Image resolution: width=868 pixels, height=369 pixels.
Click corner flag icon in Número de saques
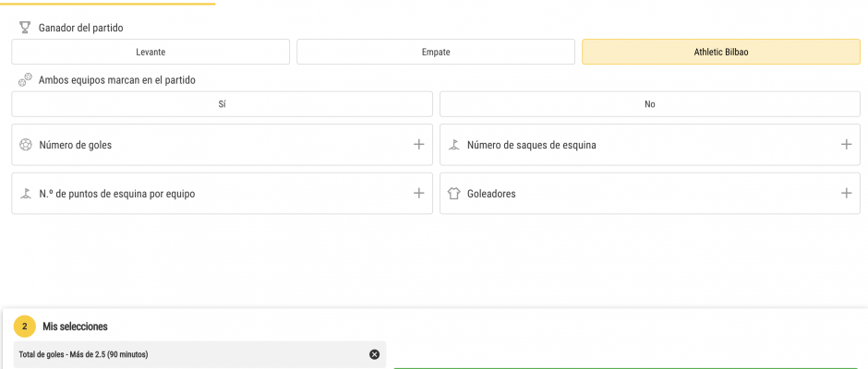coord(454,145)
